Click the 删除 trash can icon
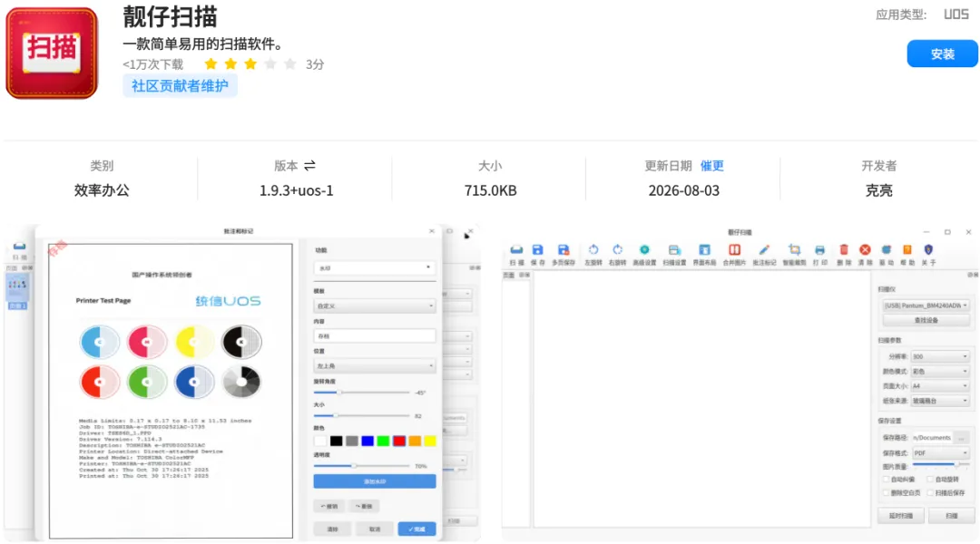Image resolution: width=980 pixels, height=544 pixels. pyautogui.click(x=844, y=250)
